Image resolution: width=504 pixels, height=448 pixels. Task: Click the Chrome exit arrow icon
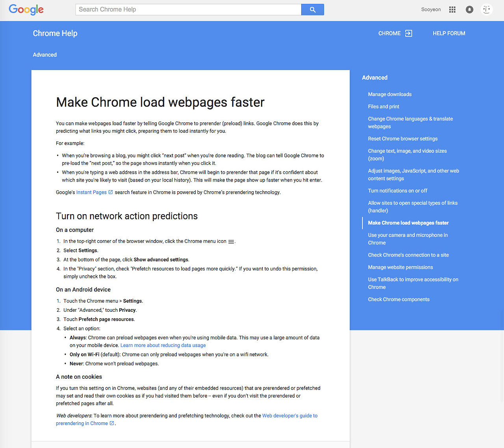(x=409, y=33)
